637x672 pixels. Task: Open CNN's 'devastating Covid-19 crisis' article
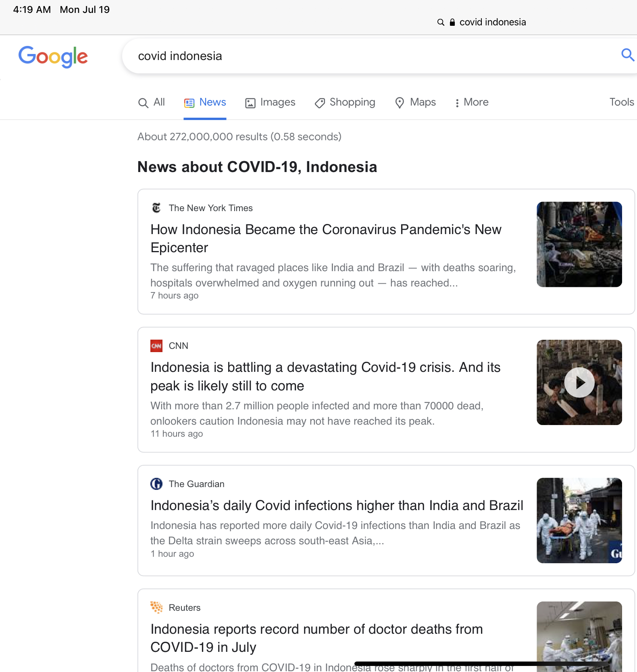point(325,376)
